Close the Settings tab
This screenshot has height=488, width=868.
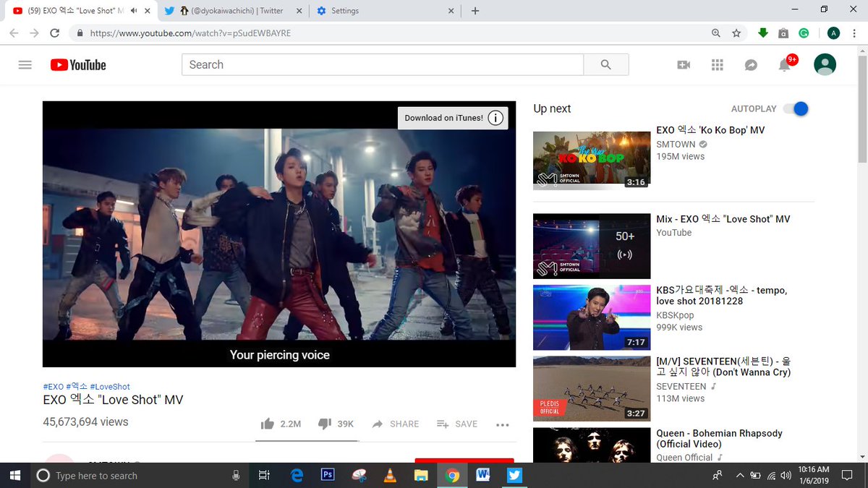pyautogui.click(x=451, y=11)
